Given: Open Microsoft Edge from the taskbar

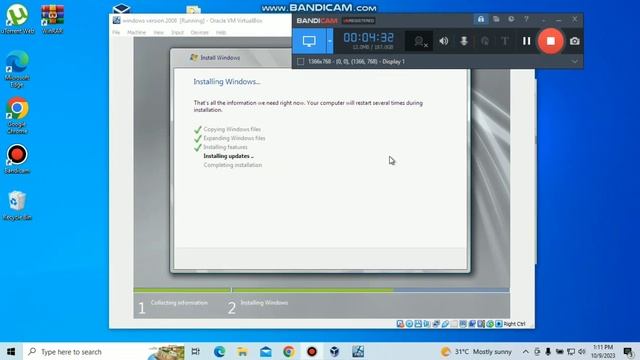Looking at the screenshot, I should tap(219, 351).
